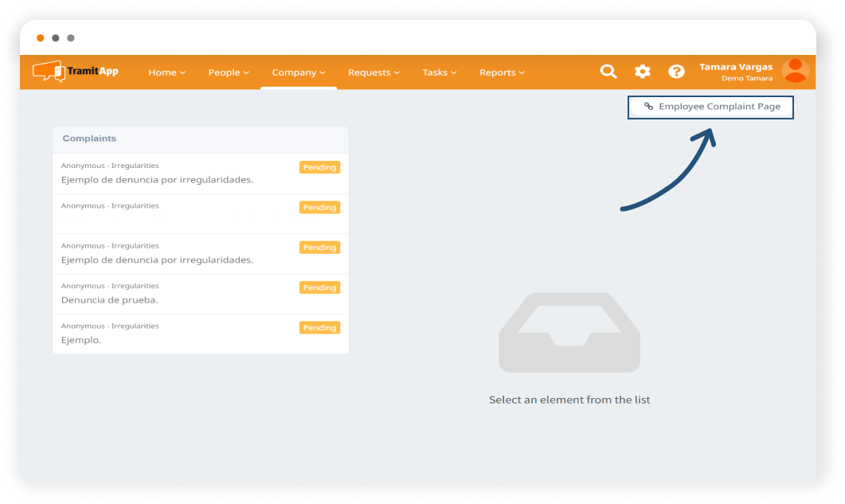Open the search magnifier icon
845x504 pixels.
(x=608, y=72)
